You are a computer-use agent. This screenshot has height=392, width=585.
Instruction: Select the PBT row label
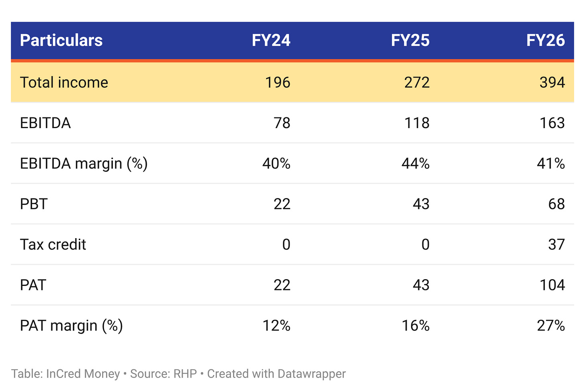point(34,204)
